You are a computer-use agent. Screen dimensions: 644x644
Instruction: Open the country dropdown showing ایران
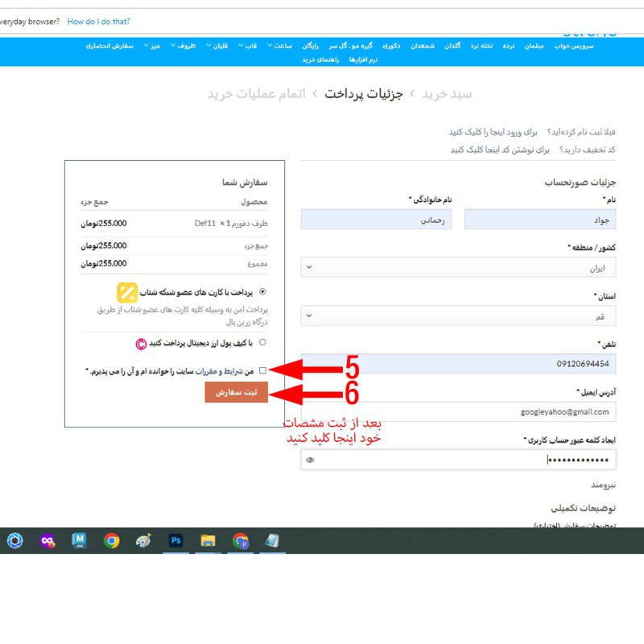click(458, 268)
